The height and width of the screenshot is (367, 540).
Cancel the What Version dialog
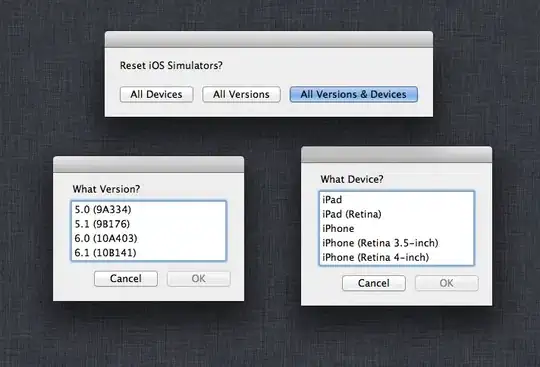[126, 279]
